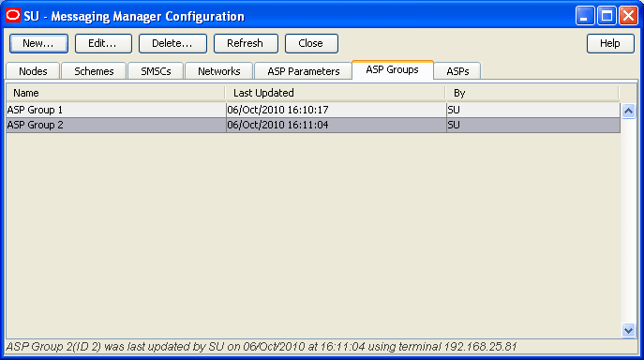Select the ASP Group 1 row name
This screenshot has width=644, height=360.
click(x=116, y=110)
